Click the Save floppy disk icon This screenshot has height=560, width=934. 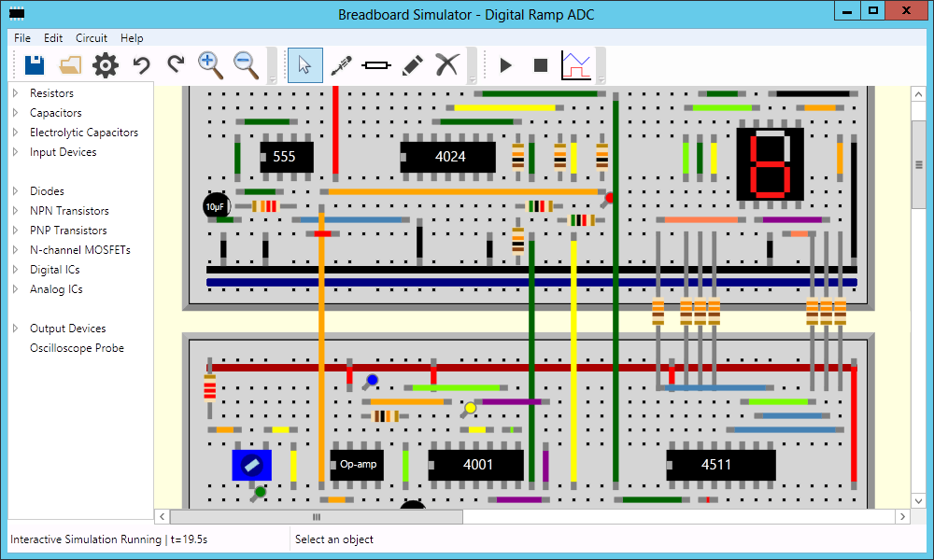[x=35, y=64]
